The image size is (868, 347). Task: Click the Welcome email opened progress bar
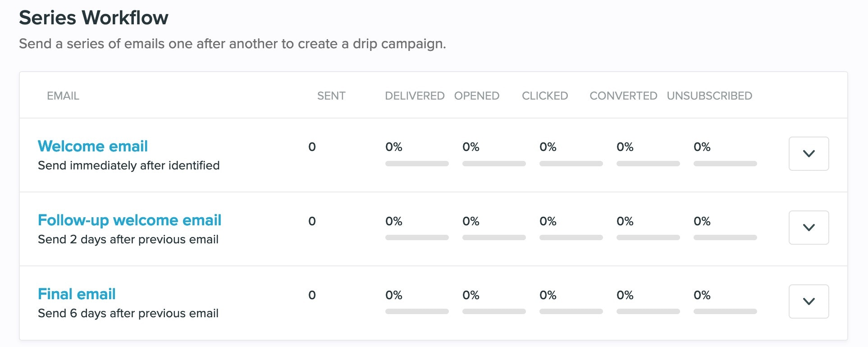(494, 164)
